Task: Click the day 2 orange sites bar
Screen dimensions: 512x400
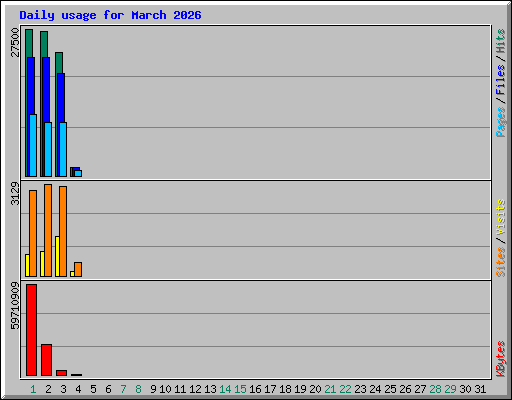Action: coord(48,230)
